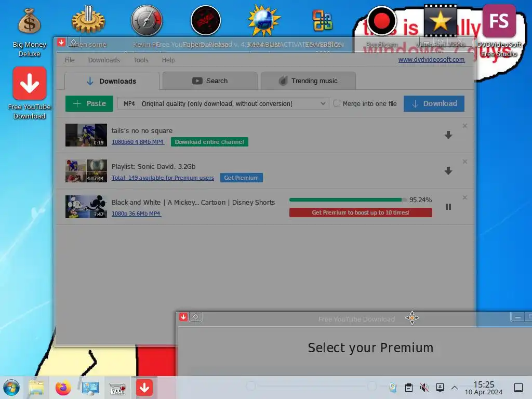Click the Mickey Black and White video thumbnail

click(86, 207)
